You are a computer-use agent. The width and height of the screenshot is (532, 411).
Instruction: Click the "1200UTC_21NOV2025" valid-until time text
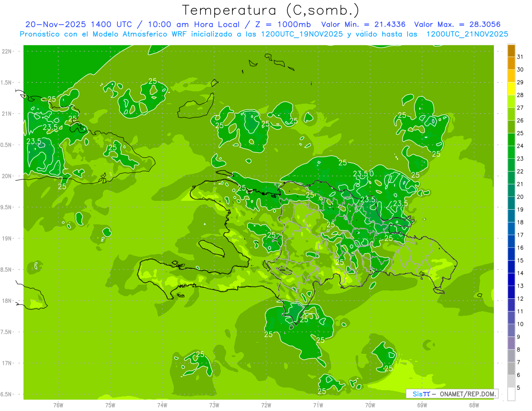coord(467,34)
